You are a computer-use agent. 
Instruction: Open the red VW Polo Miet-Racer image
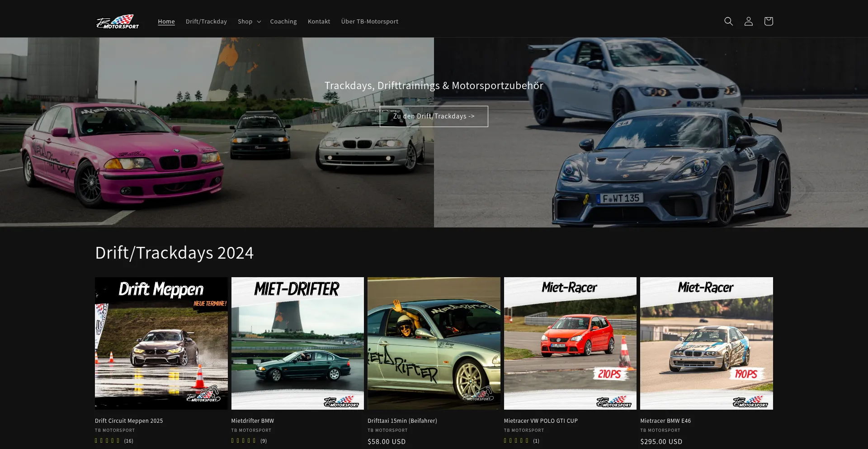pos(570,343)
